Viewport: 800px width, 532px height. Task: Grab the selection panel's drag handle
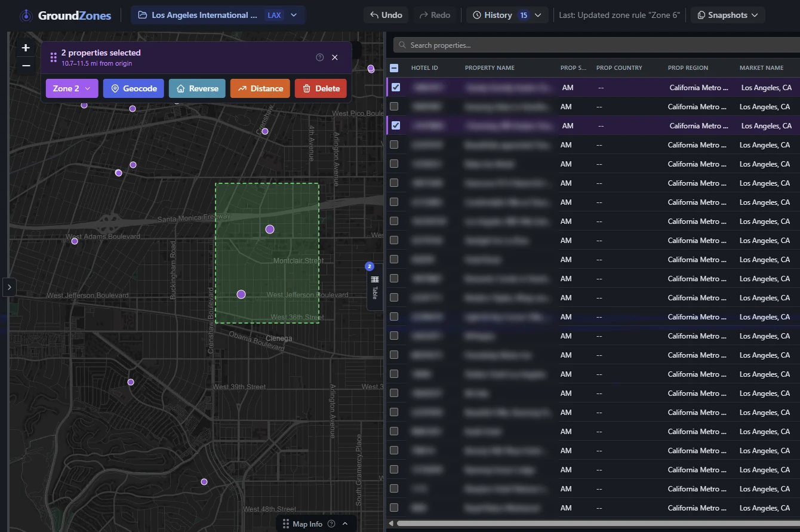coord(53,57)
